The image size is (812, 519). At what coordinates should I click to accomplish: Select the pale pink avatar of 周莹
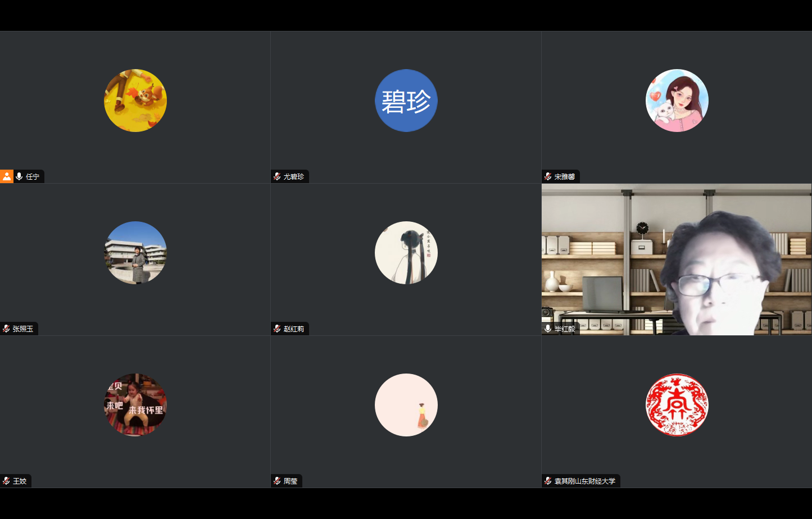(x=406, y=405)
